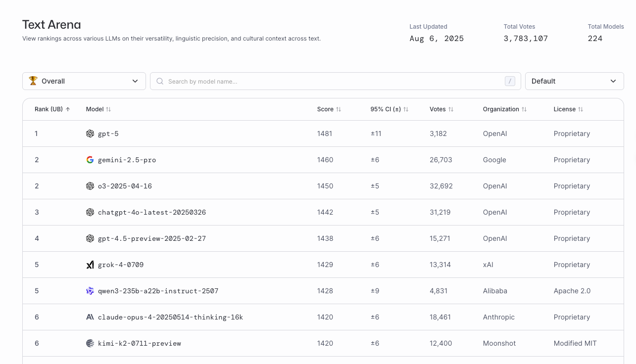Click the 32,692 votes cell
This screenshot has height=364, width=636.
pyautogui.click(x=441, y=186)
